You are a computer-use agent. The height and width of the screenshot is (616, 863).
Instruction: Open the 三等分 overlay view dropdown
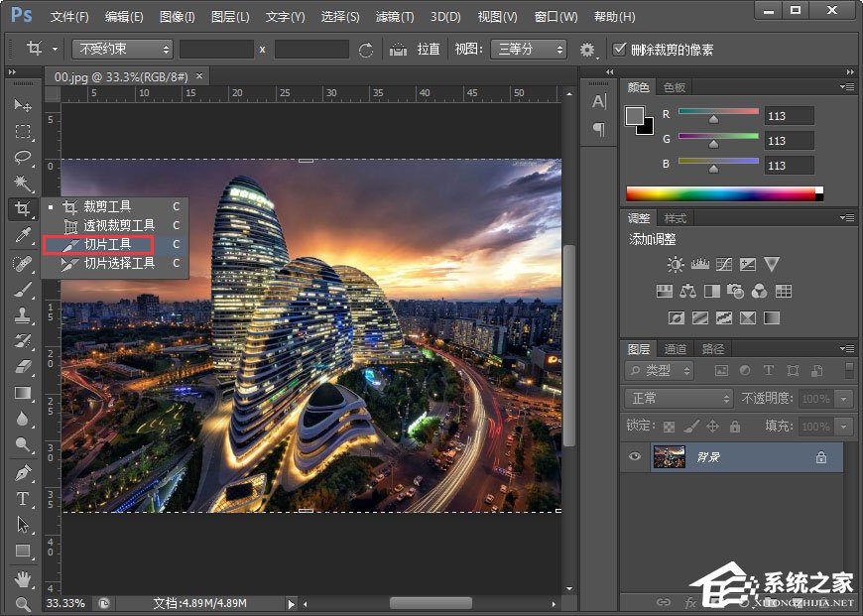[x=528, y=48]
